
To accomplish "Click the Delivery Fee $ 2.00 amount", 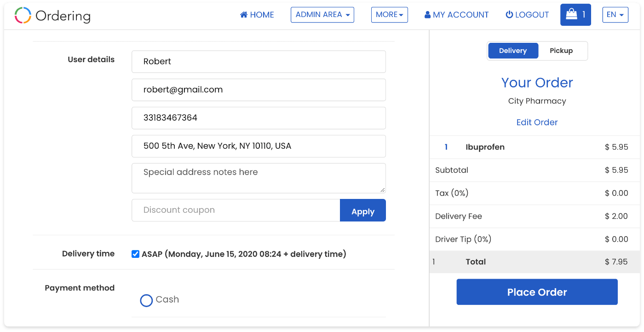I will coord(616,216).
